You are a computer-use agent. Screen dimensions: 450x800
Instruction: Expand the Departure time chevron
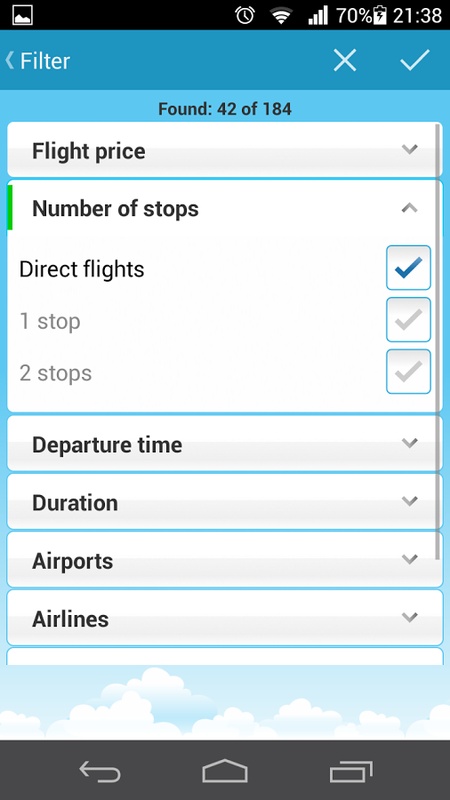pyautogui.click(x=410, y=442)
